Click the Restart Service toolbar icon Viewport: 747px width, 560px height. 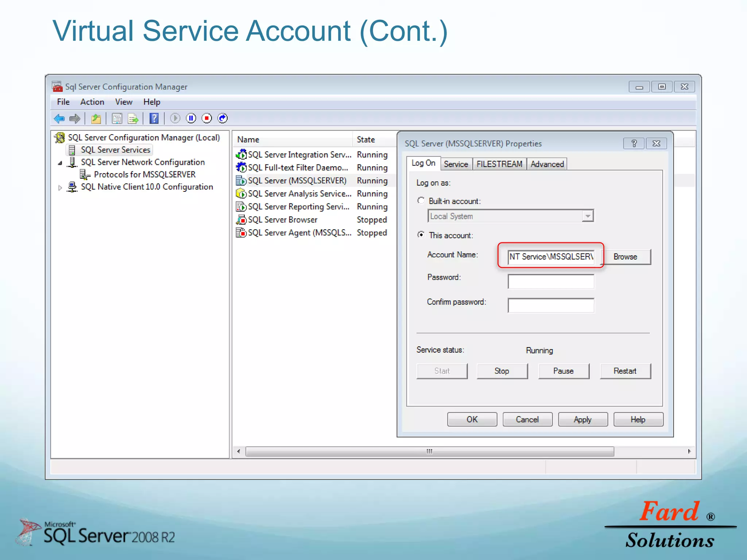pyautogui.click(x=222, y=118)
